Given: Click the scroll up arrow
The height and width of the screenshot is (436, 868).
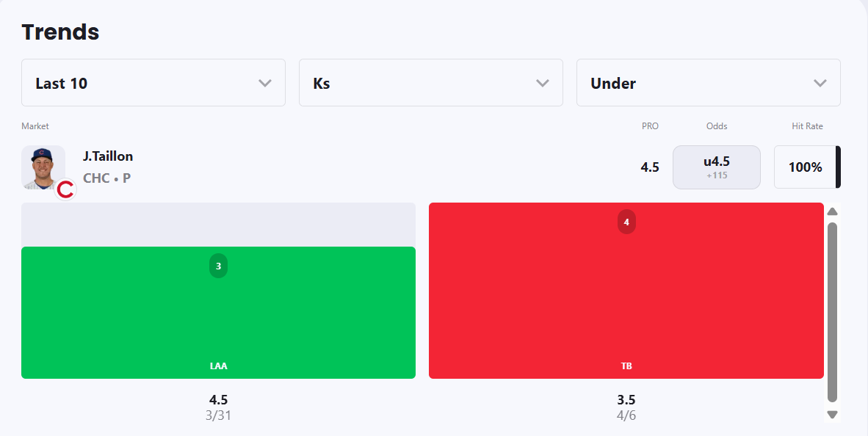Looking at the screenshot, I should pyautogui.click(x=832, y=212).
